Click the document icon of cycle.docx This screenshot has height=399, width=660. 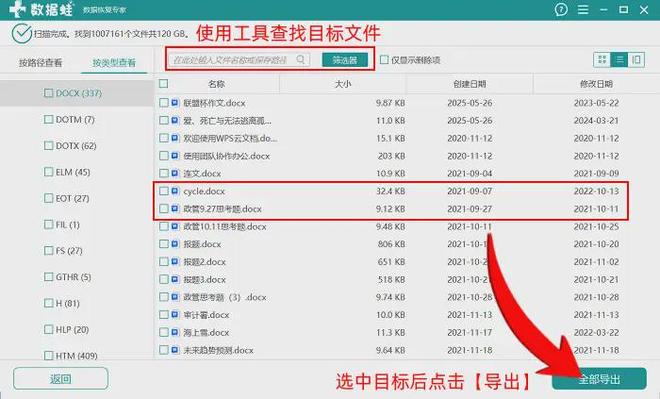click(x=175, y=191)
